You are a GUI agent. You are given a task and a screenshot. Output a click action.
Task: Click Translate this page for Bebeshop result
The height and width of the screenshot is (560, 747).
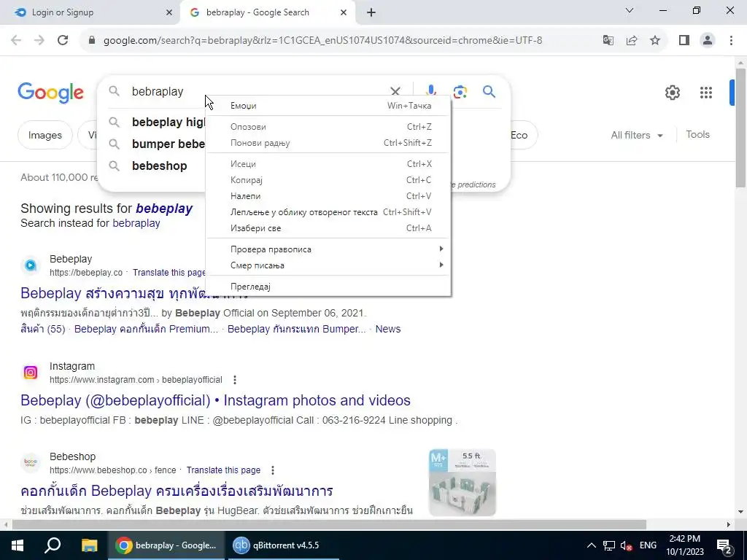point(223,470)
